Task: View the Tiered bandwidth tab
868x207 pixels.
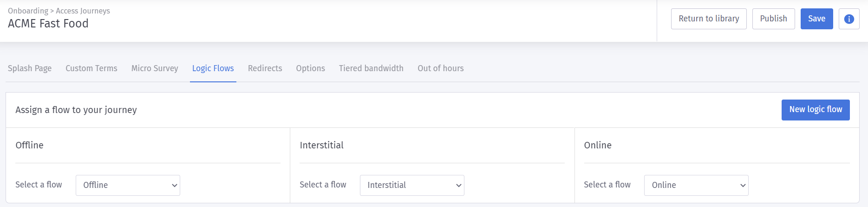Action: click(371, 68)
